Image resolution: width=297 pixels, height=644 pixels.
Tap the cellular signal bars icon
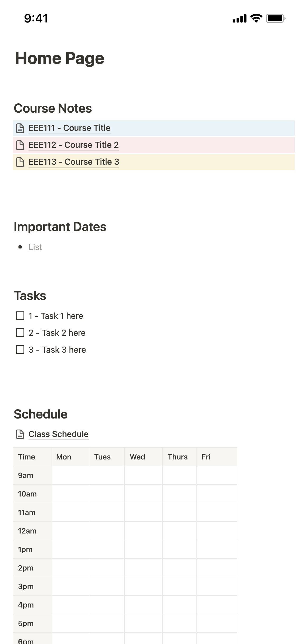239,19
